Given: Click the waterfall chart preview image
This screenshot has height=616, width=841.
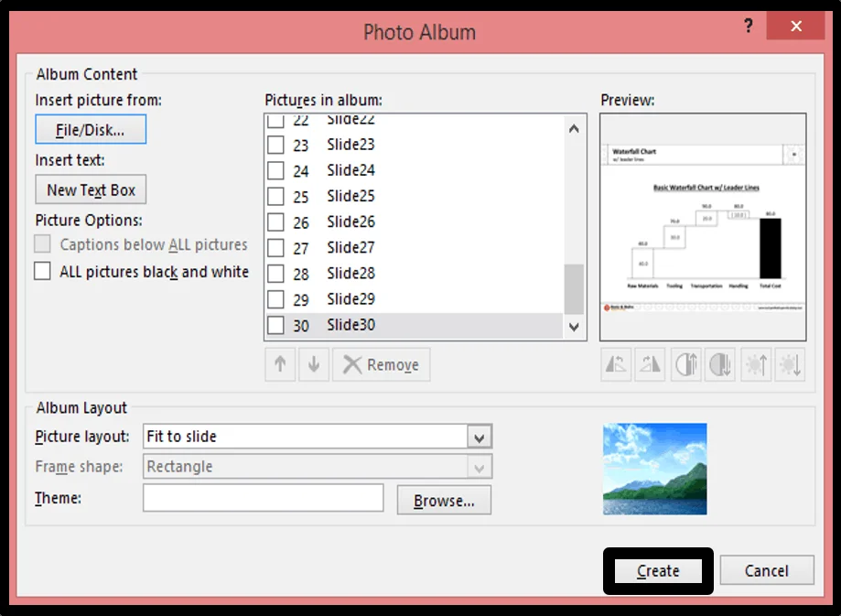Looking at the screenshot, I should 703,227.
